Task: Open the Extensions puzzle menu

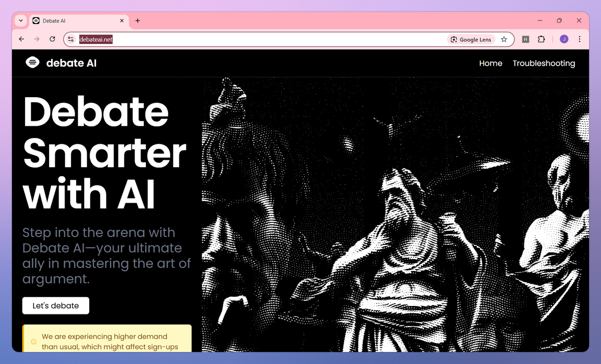Action: (x=541, y=39)
